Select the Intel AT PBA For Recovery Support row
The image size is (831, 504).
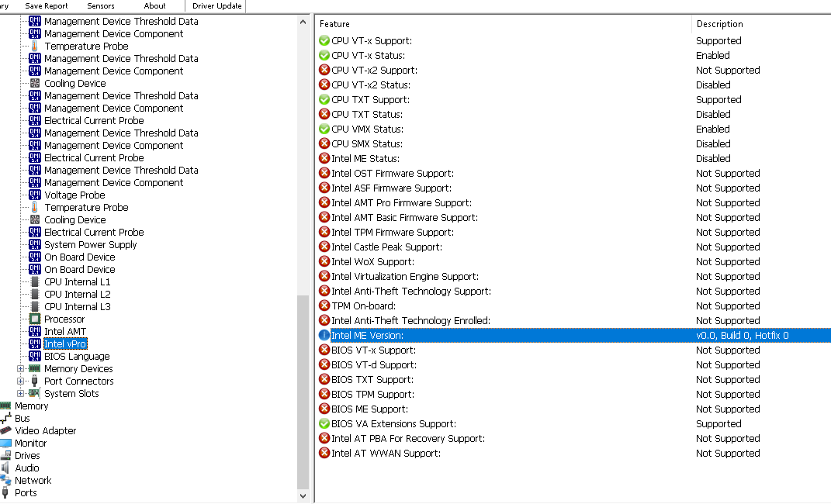[573, 438]
